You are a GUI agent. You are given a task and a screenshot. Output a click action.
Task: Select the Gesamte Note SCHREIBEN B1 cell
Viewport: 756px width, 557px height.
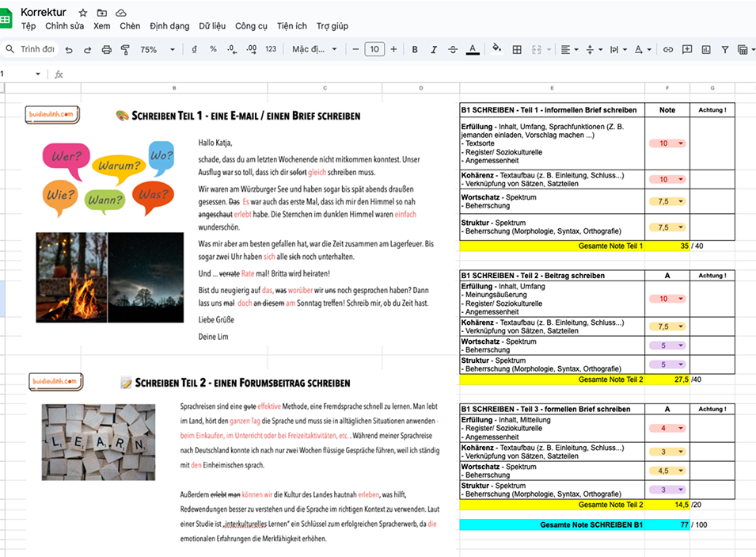pyautogui.click(x=552, y=525)
